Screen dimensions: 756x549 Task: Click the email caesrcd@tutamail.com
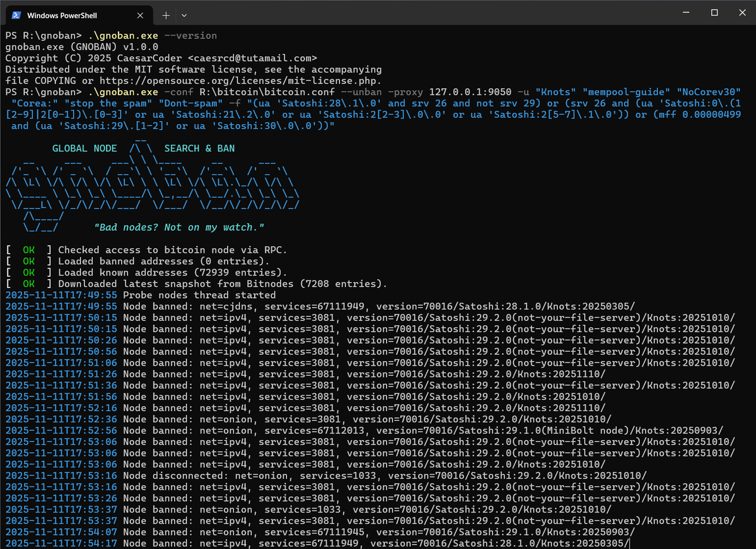pyautogui.click(x=253, y=59)
